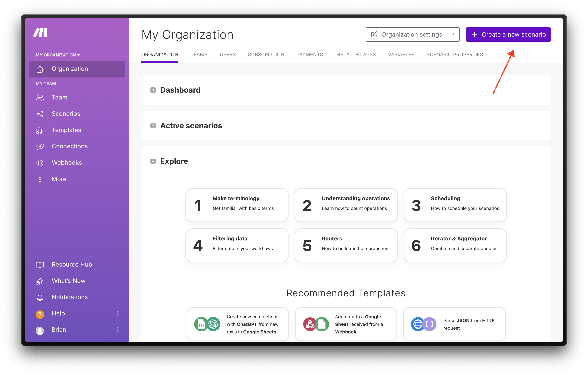
Task: Switch to the Subscription tab
Action: pyautogui.click(x=266, y=55)
